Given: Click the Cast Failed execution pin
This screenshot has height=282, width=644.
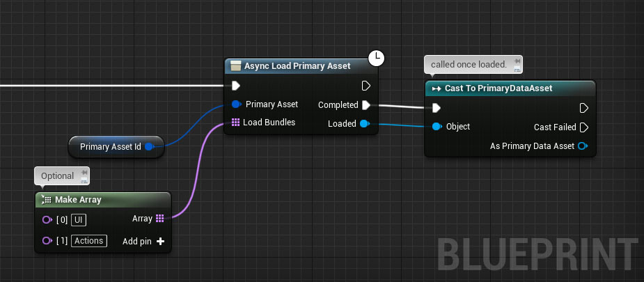Looking at the screenshot, I should [x=584, y=127].
